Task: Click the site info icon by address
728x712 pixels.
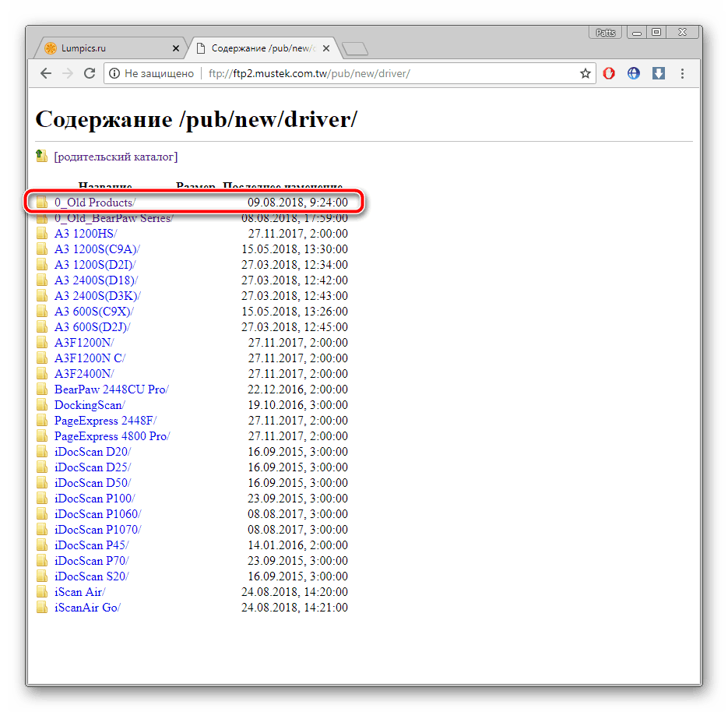Action: tap(114, 73)
